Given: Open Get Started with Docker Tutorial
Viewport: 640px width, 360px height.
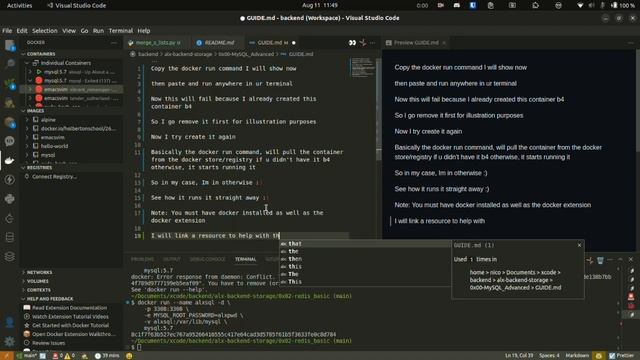Looking at the screenshot, I should click(70, 325).
